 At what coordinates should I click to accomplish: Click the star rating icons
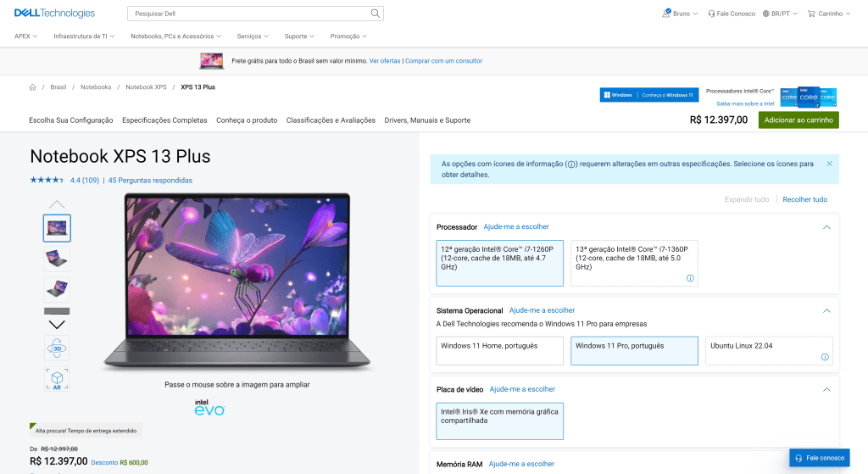[47, 180]
